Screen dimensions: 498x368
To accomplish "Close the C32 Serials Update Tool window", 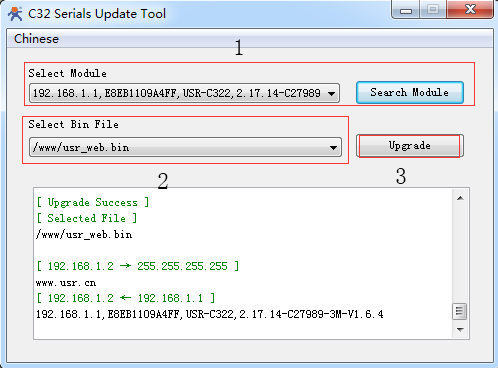I will click(470, 9).
